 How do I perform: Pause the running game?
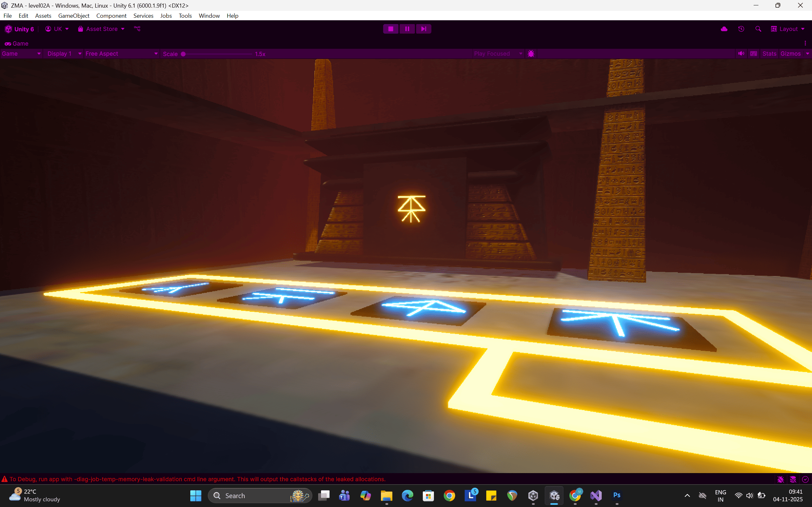coord(407,29)
